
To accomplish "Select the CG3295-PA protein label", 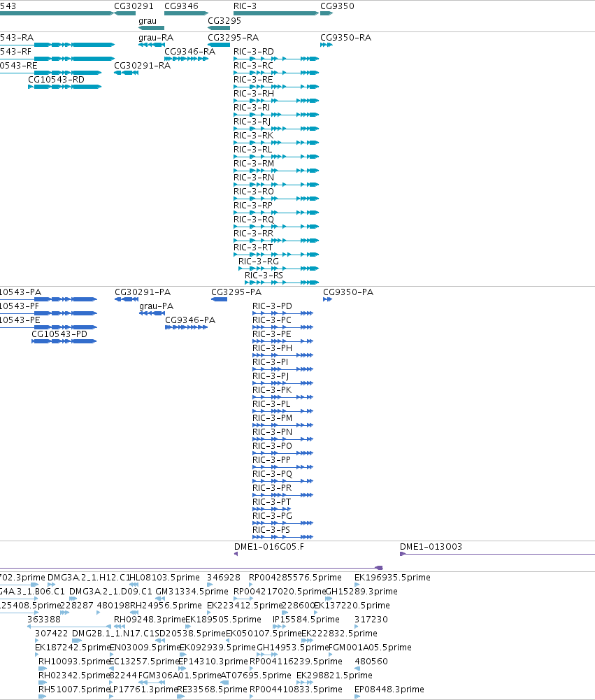I will click(x=236, y=292).
